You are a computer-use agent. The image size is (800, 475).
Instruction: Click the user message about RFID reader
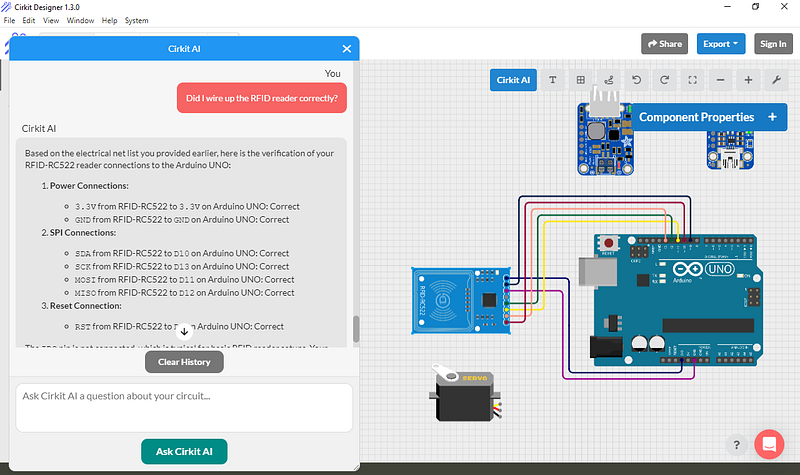coord(262,98)
